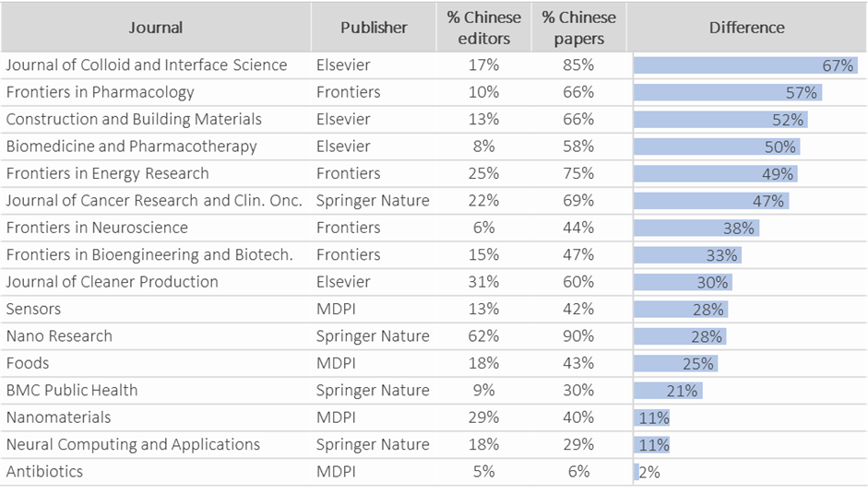Select the BMC Public Health journal name
The width and height of the screenshot is (868, 493).
pyautogui.click(x=72, y=391)
